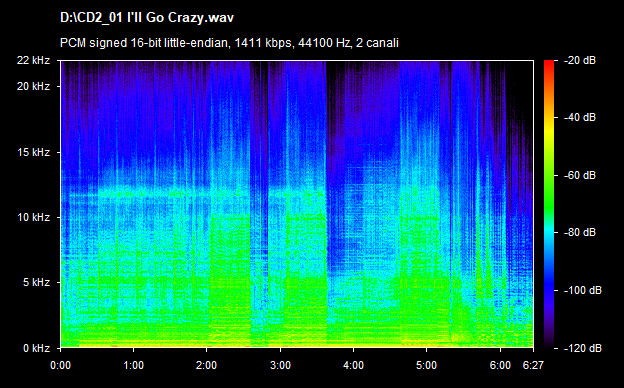The width and height of the screenshot is (624, 388).
Task: Click the 6:27 end time label
Action: click(x=533, y=365)
